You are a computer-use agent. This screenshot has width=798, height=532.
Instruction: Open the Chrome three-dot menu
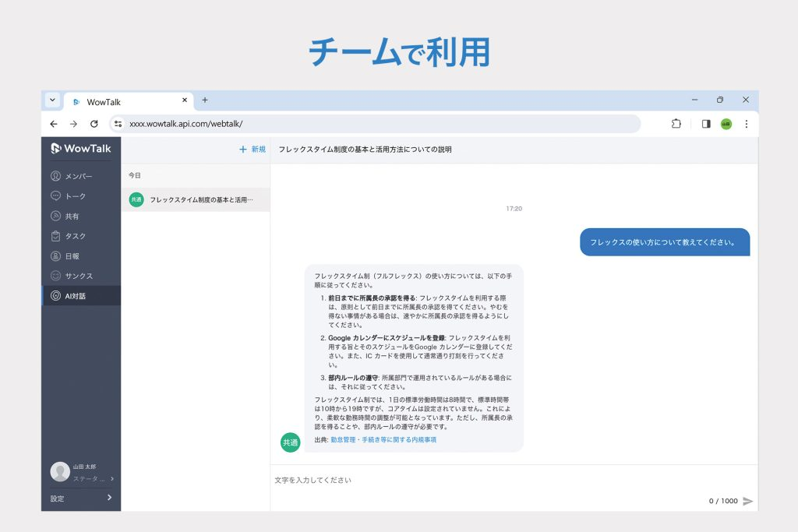[x=747, y=123]
